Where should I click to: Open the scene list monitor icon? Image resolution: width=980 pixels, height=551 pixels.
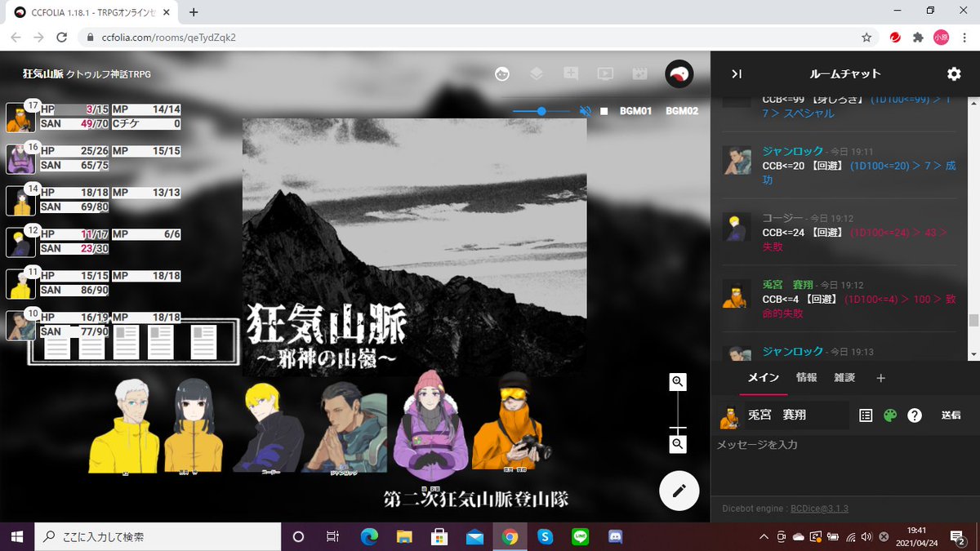click(605, 73)
